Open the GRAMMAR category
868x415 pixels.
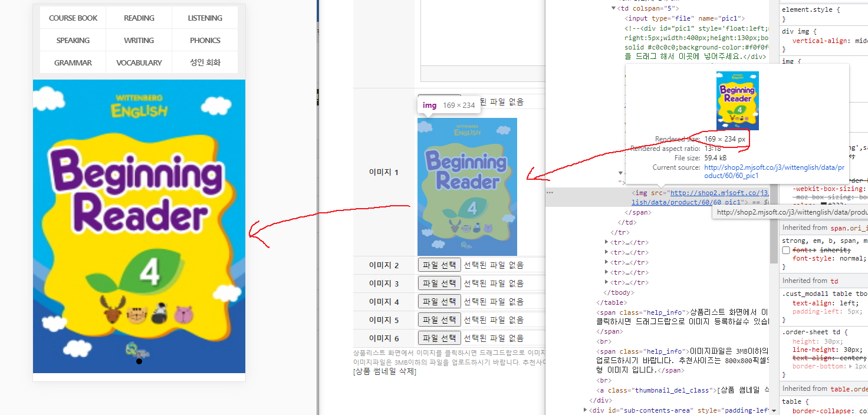coord(73,62)
